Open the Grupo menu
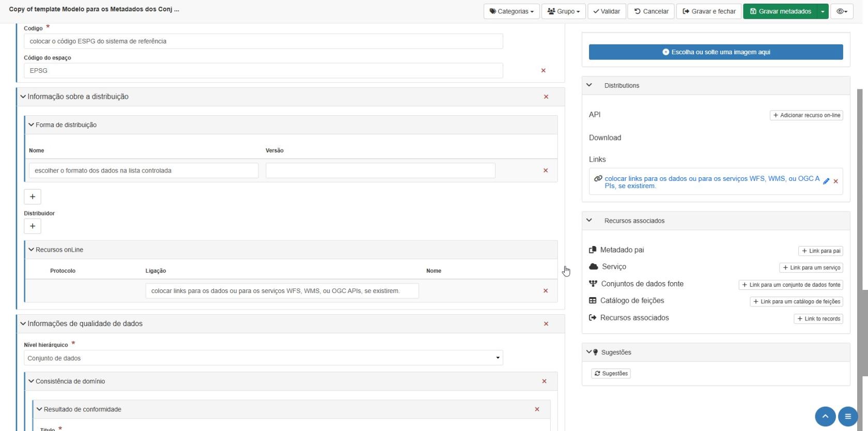Screen dimensions: 868x431 coord(563,11)
